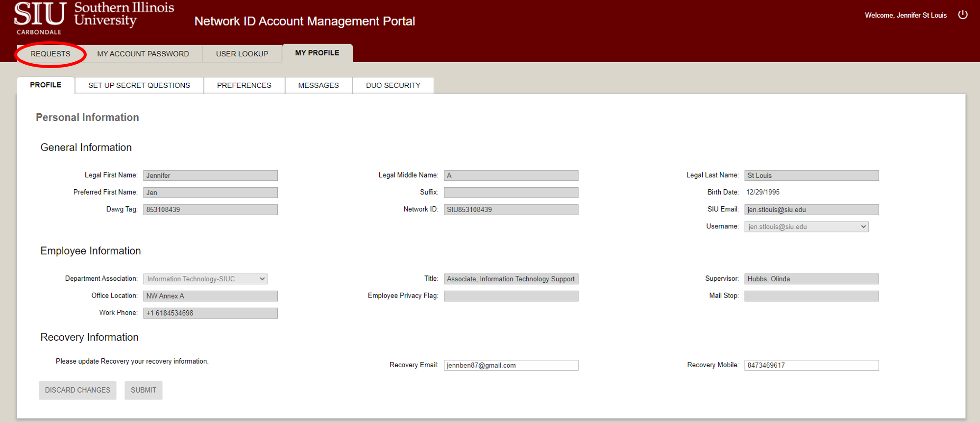Viewport: 980px width, 423px height.
Task: Open the Requests tab
Action: pos(50,53)
